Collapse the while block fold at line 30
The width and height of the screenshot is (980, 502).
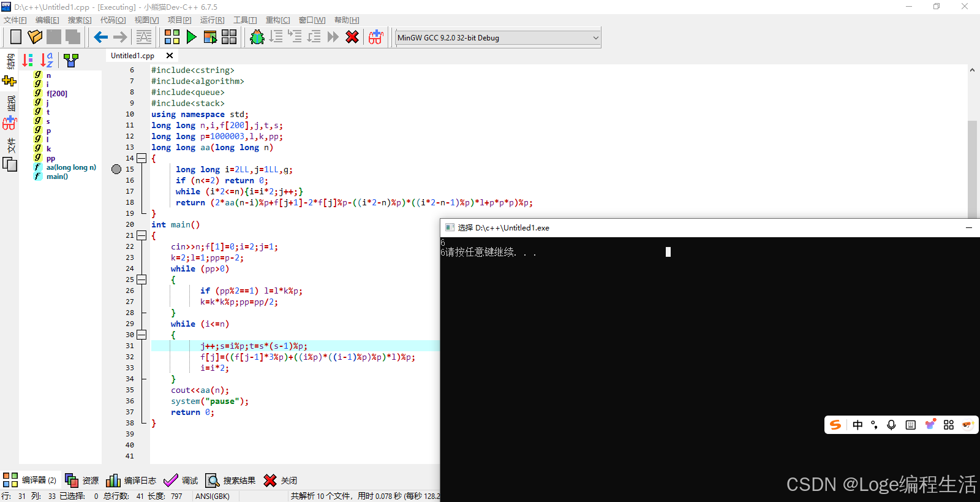click(141, 335)
